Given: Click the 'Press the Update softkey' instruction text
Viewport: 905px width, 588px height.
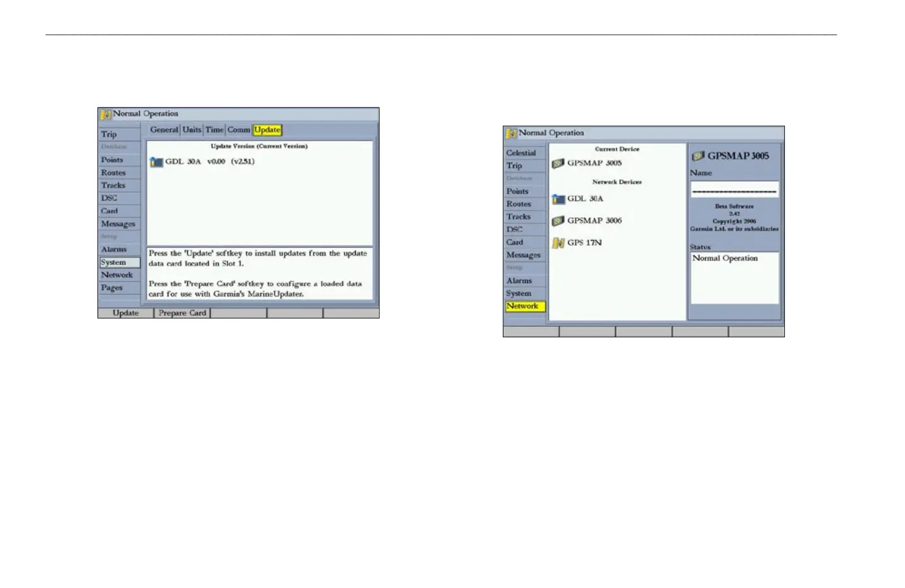Looking at the screenshot, I should click(258, 259).
